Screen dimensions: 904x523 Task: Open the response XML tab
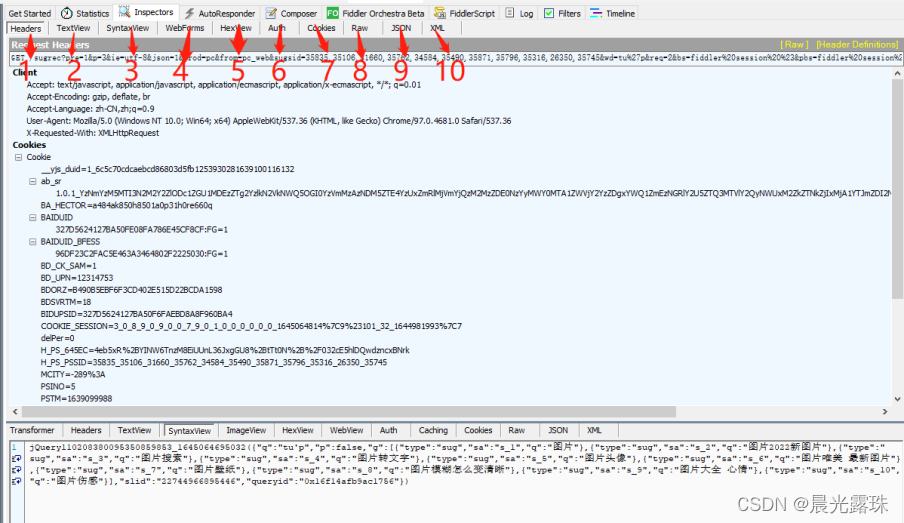(594, 430)
